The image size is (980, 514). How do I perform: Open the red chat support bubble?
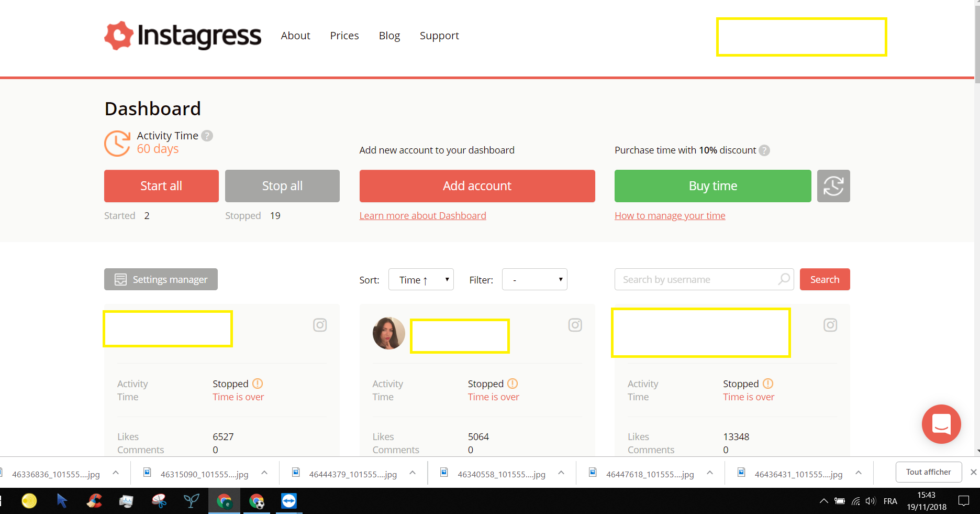coord(941,424)
